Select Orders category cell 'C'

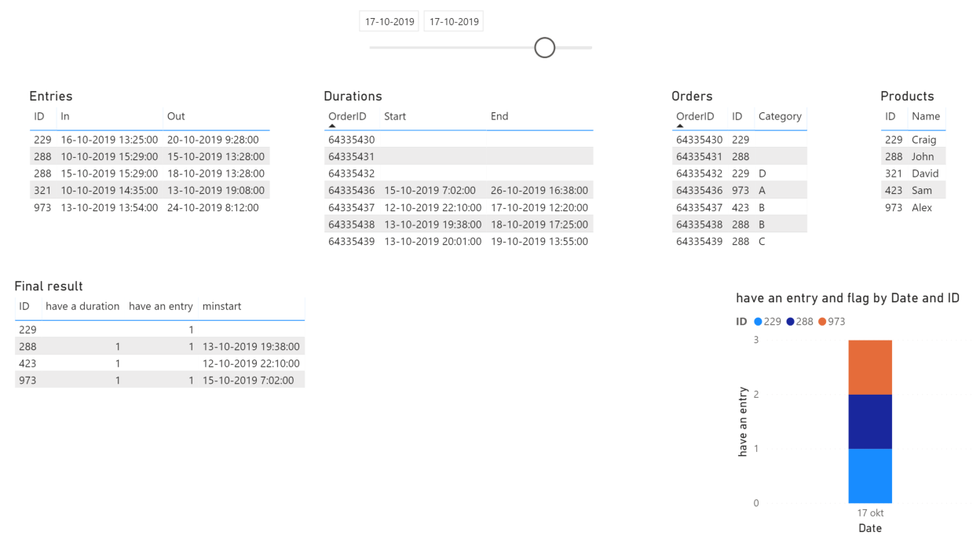click(762, 242)
